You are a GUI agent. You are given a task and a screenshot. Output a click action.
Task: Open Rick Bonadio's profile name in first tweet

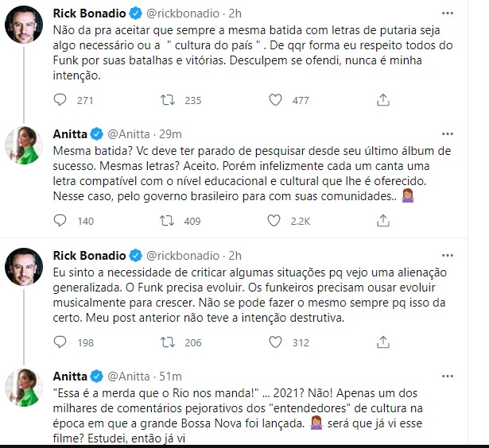[89, 14]
